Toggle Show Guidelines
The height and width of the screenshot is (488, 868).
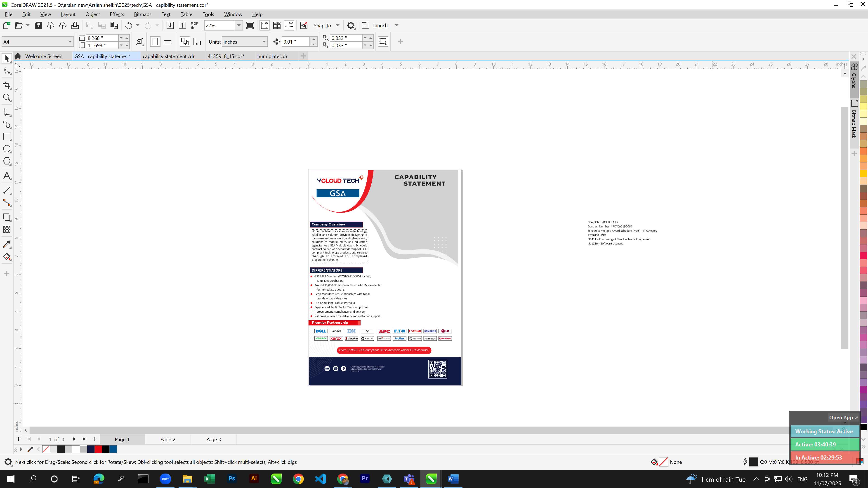[289, 26]
